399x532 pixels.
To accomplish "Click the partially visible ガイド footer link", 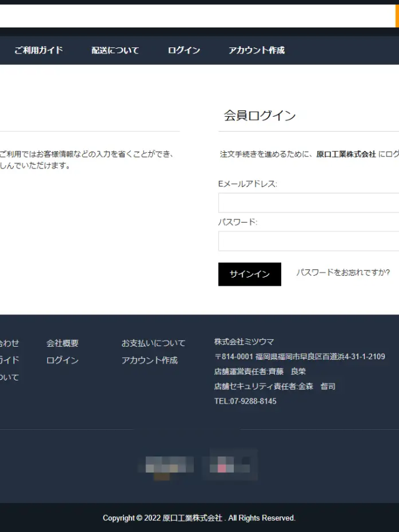I will pos(9,360).
